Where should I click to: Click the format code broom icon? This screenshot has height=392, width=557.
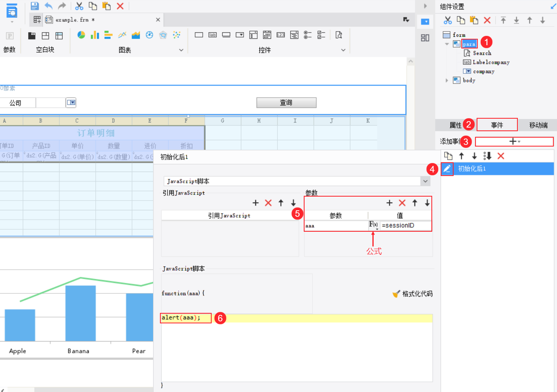[x=396, y=294]
